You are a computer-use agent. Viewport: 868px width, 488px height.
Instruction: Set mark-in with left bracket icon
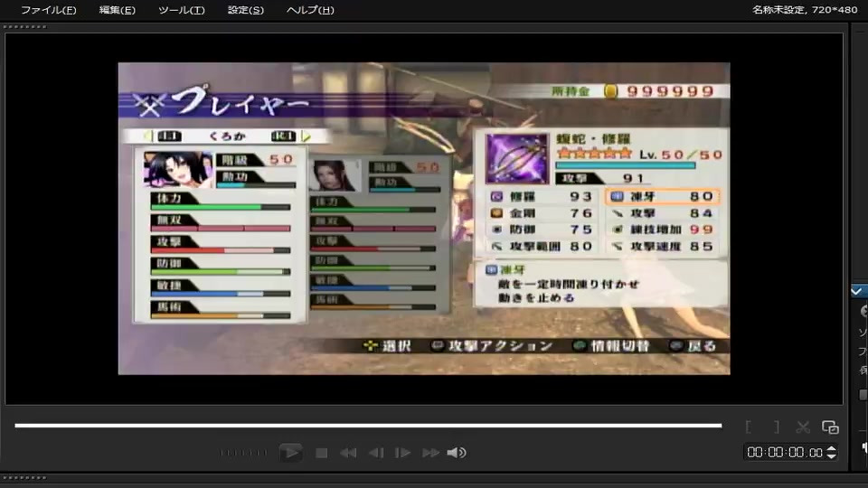[749, 427]
